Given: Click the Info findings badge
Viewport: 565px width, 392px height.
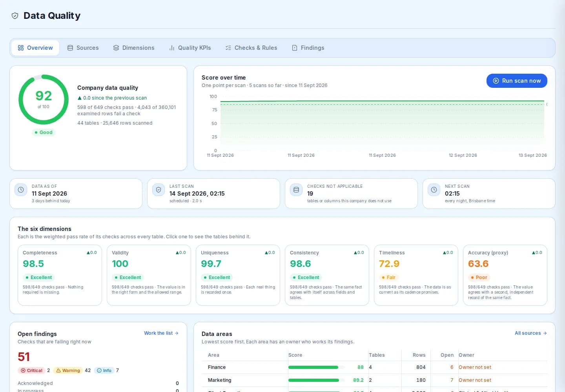Looking at the screenshot, I should [104, 370].
